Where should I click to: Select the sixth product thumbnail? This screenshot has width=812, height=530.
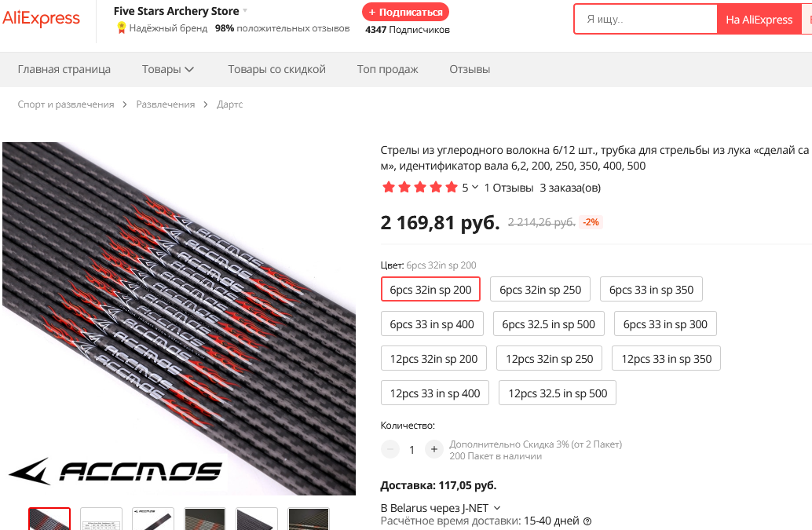coord(308,518)
